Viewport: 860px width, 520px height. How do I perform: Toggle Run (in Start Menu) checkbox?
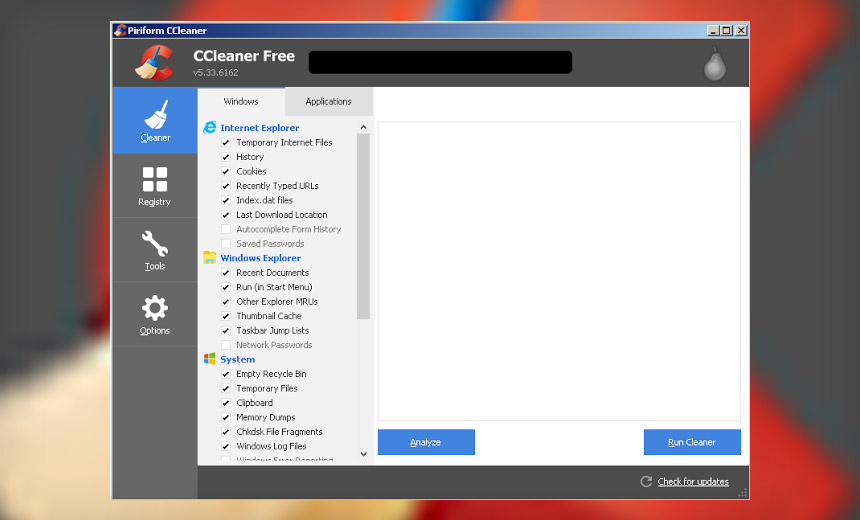(225, 287)
